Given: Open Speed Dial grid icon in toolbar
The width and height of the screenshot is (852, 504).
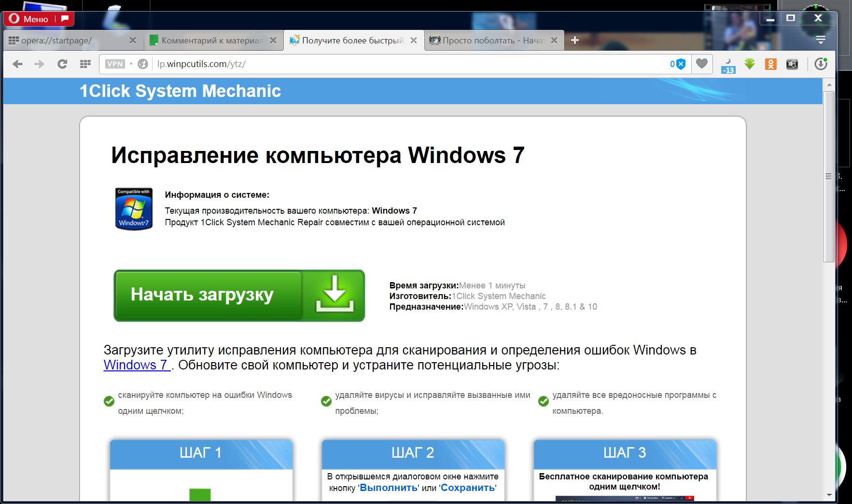Looking at the screenshot, I should [x=85, y=64].
